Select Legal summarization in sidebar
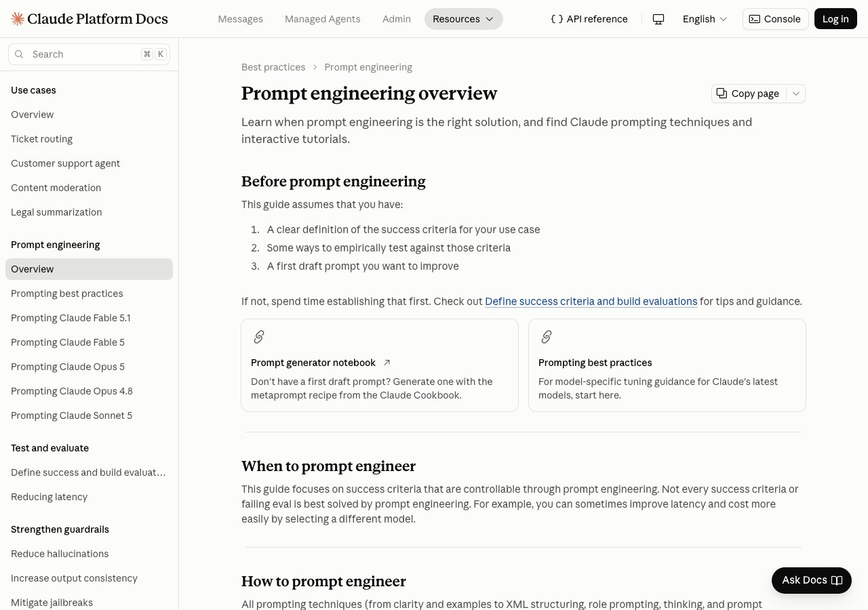Viewport: 868px width, 610px height. [89, 212]
